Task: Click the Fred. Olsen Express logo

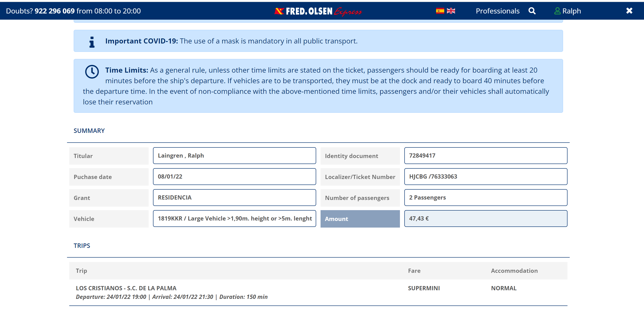Action: click(318, 11)
